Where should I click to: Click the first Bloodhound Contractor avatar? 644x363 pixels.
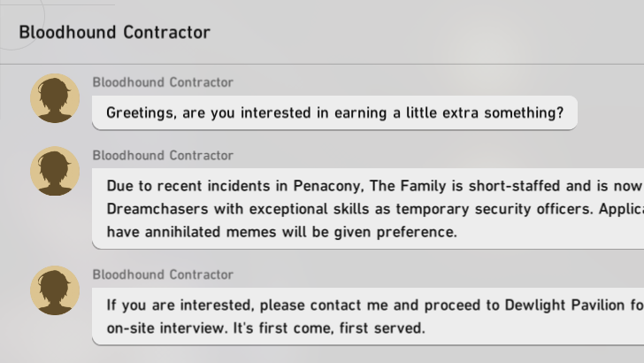pyautogui.click(x=55, y=98)
